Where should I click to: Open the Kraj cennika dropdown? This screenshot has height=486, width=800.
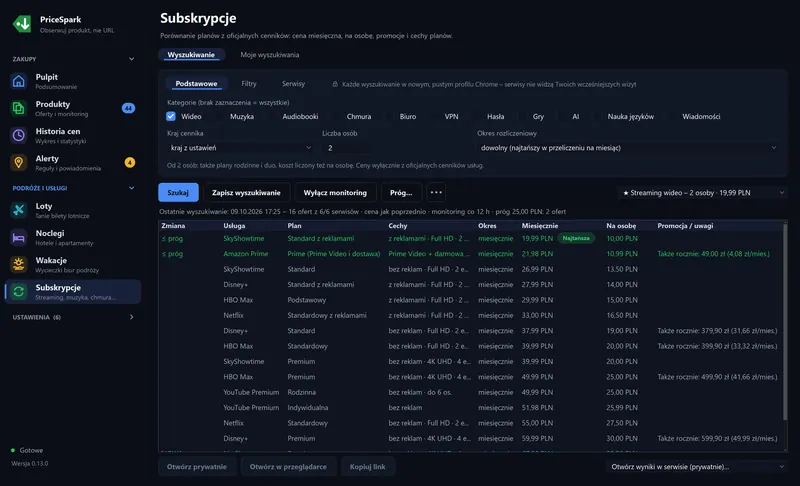point(240,148)
